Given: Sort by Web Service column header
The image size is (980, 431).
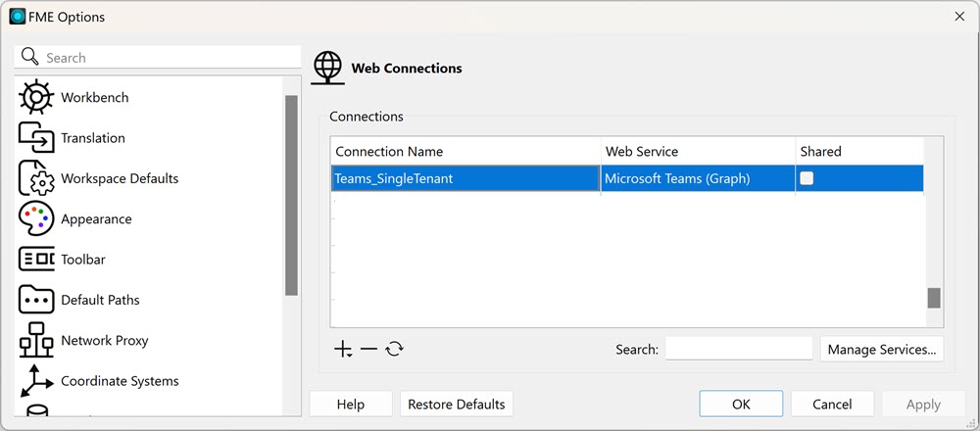Looking at the screenshot, I should coord(698,151).
